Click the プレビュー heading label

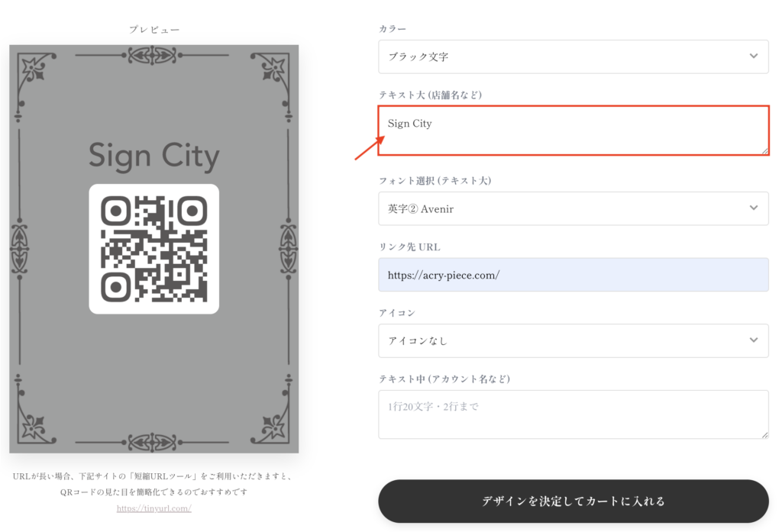(x=154, y=30)
